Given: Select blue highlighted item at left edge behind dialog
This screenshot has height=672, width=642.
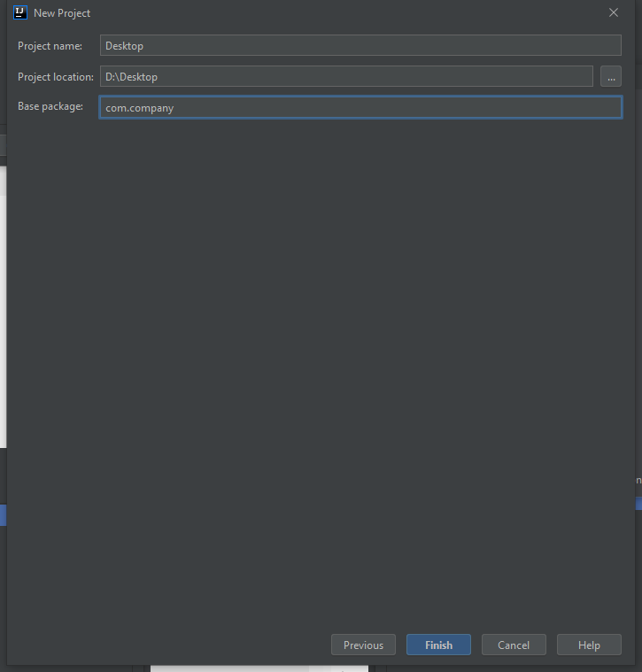Looking at the screenshot, I should pyautogui.click(x=3, y=515).
